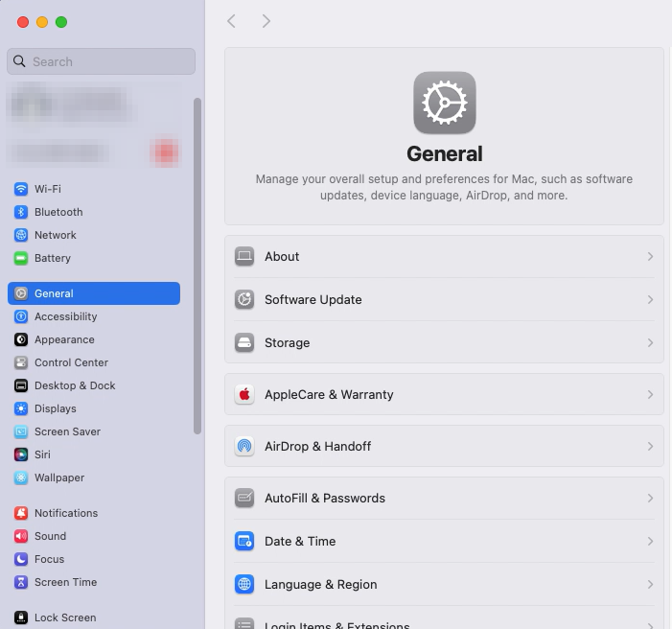Click the Notifications bell icon
672x629 pixels.
(21, 513)
